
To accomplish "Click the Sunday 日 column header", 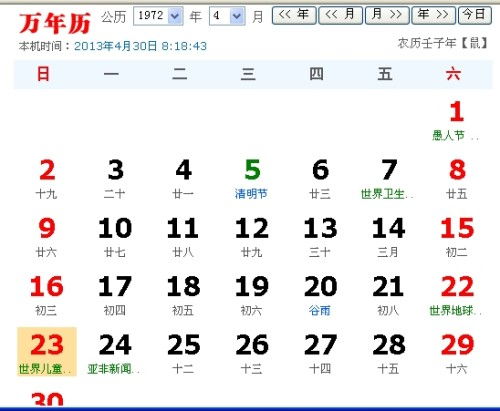I will [x=44, y=74].
